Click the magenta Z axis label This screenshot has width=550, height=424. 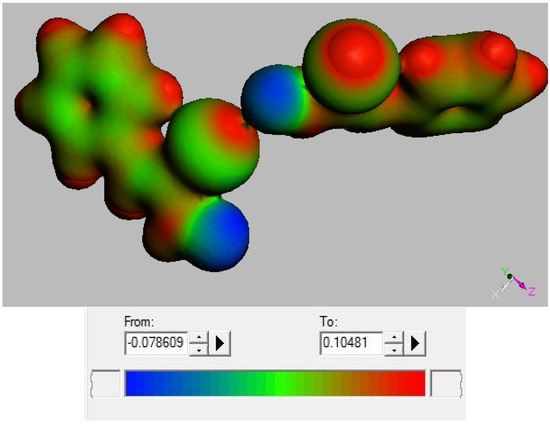coord(532,291)
